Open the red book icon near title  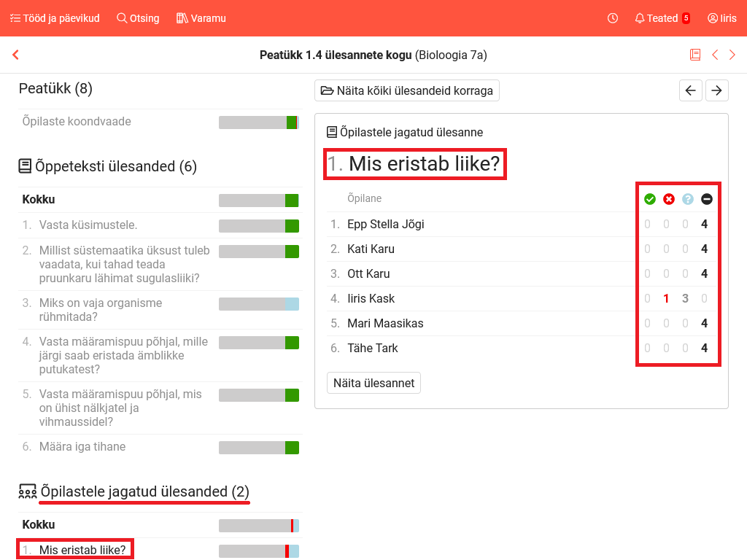click(695, 55)
